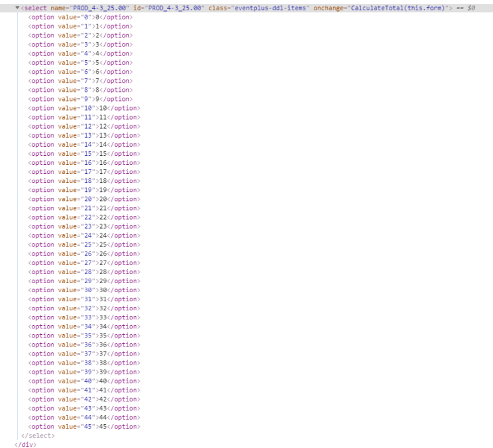Select the PROD_4-3_25.00 select element line

tap(246, 8)
